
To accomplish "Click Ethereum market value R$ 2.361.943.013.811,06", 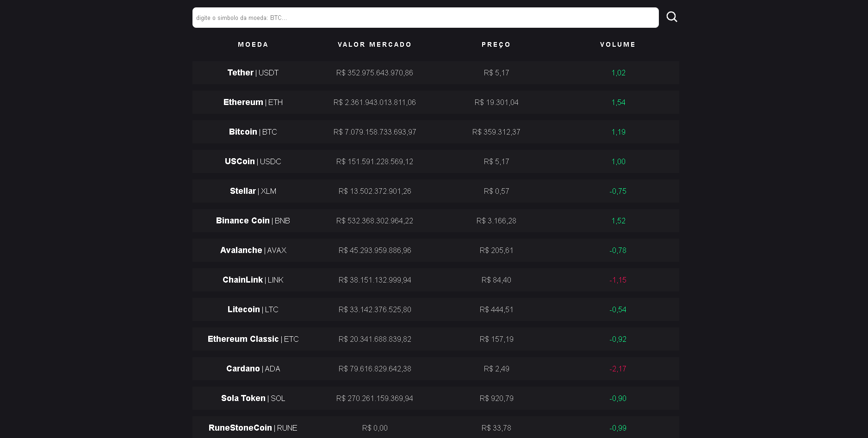I will 375,102.
